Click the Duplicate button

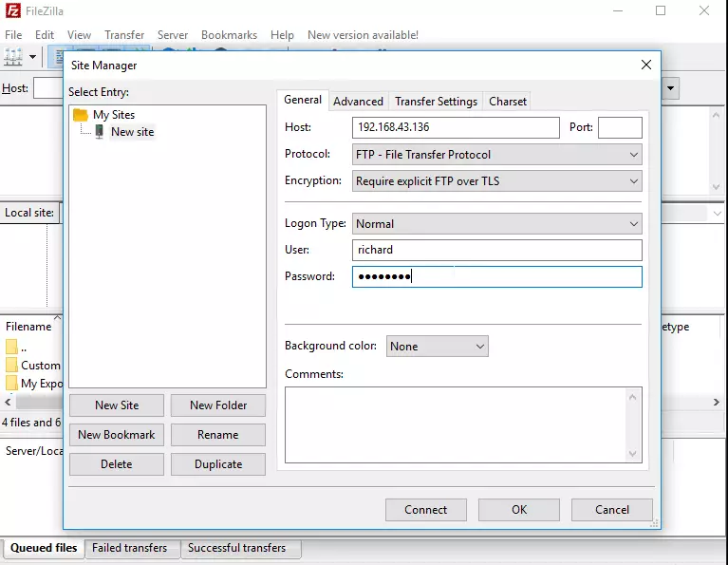218,464
